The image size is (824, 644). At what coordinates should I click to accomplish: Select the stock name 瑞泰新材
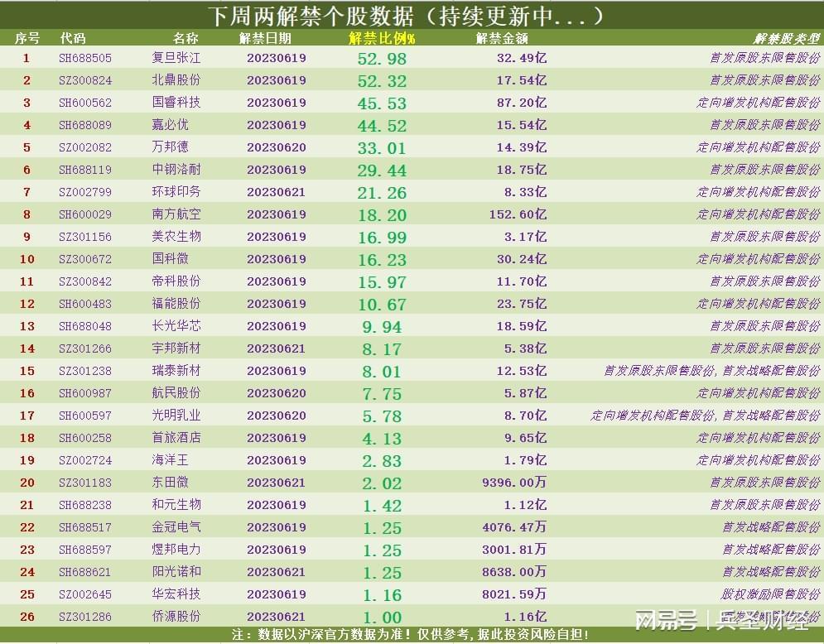click(x=176, y=370)
